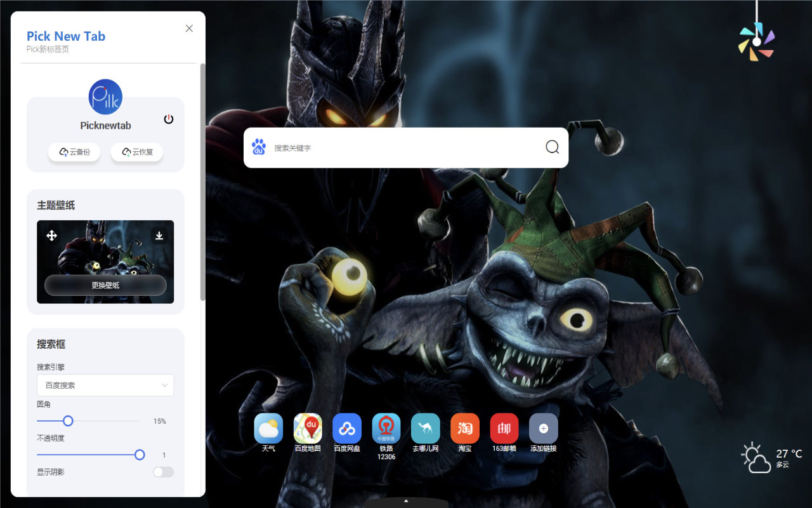
Task: Click the wallpaper move crosshair icon
Action: click(x=53, y=236)
